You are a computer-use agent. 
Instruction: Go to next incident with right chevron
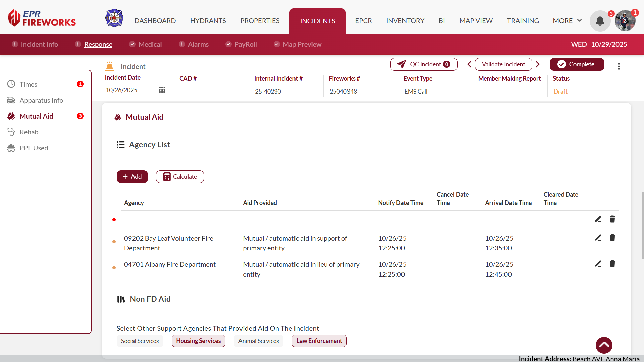coord(538,64)
